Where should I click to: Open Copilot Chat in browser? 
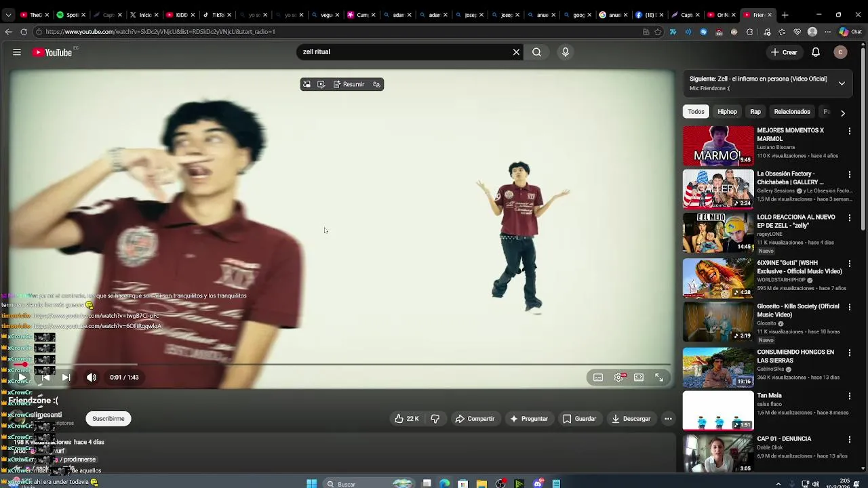[850, 32]
